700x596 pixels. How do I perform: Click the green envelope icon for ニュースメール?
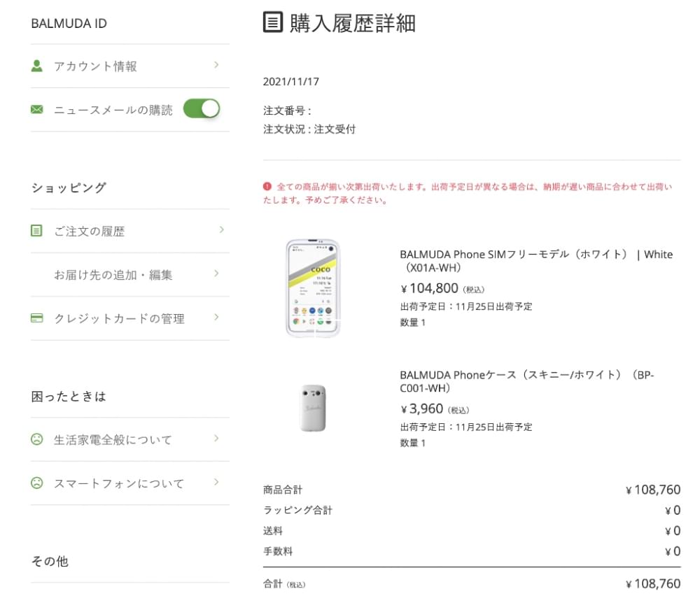(37, 109)
